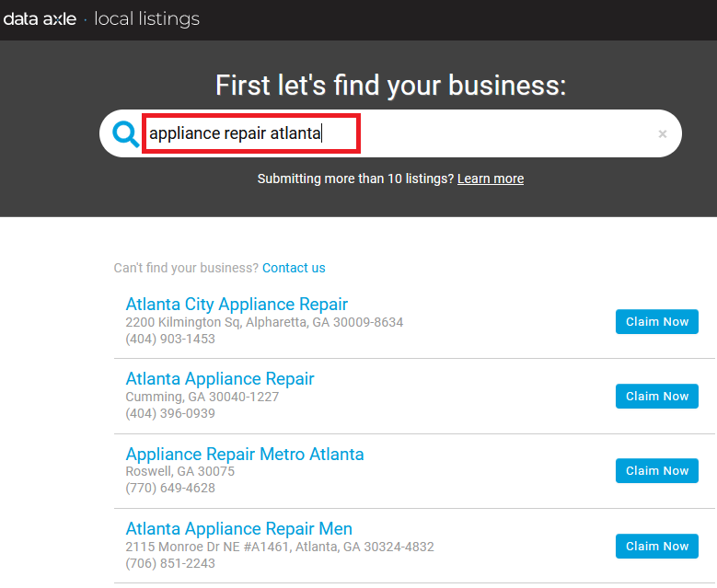Click the blue magnifier search icon
Screen dimensions: 717x588
[126, 134]
